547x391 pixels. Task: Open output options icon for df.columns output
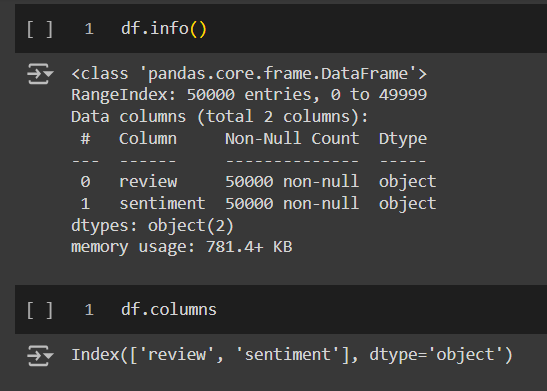[40, 355]
